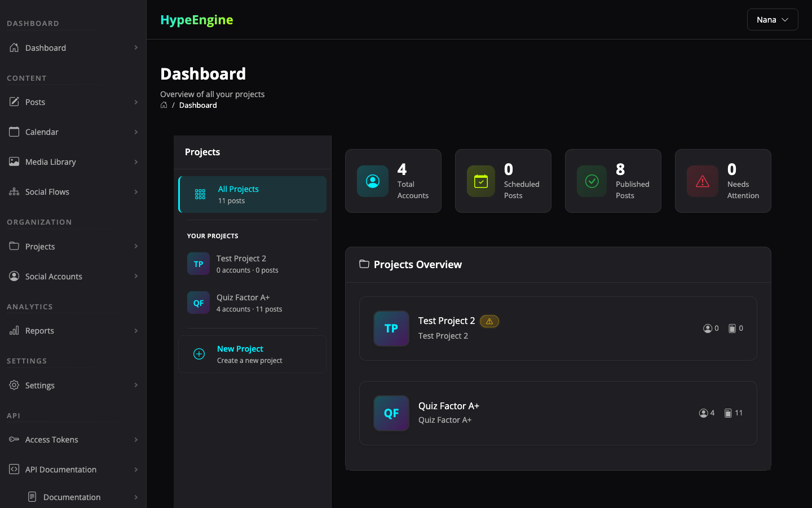
Task: Click the Reports bar chart icon
Action: 14,330
